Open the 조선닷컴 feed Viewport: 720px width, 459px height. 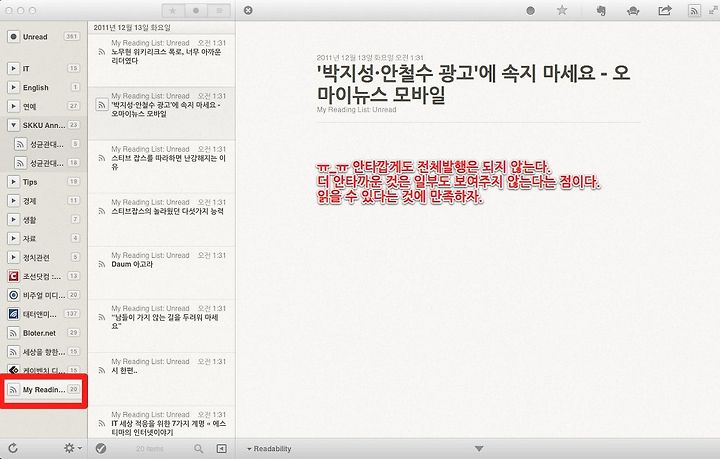pos(43,276)
